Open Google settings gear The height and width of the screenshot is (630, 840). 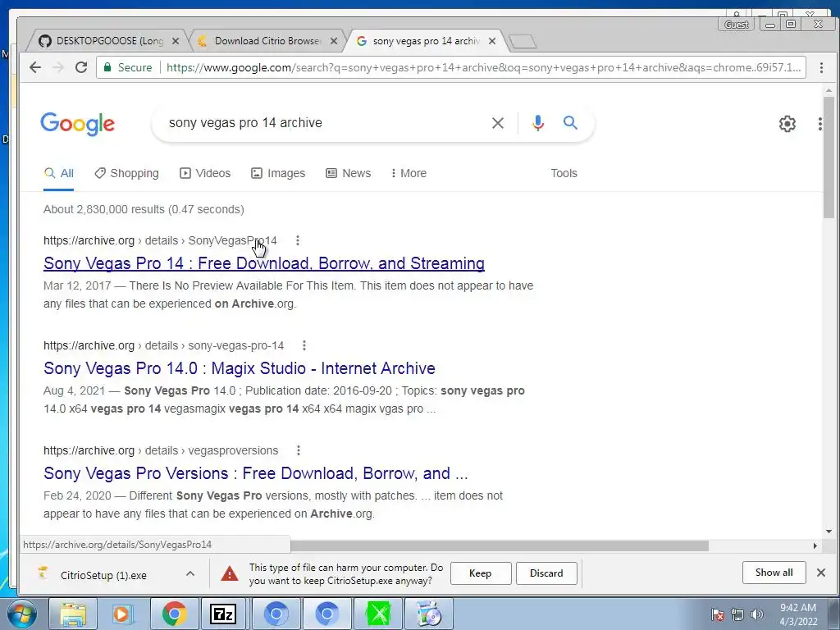(787, 124)
